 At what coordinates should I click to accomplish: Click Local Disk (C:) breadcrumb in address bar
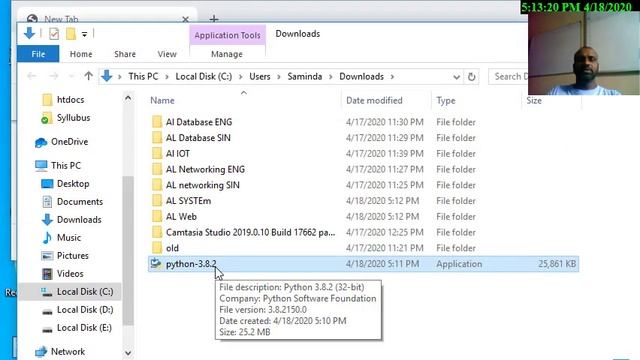(204, 76)
